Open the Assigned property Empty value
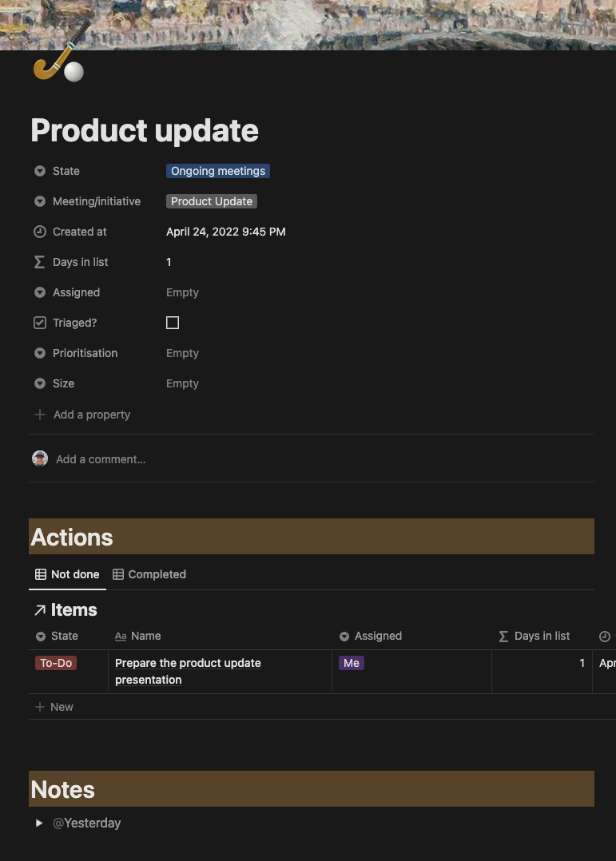This screenshot has width=616, height=861. coord(182,292)
